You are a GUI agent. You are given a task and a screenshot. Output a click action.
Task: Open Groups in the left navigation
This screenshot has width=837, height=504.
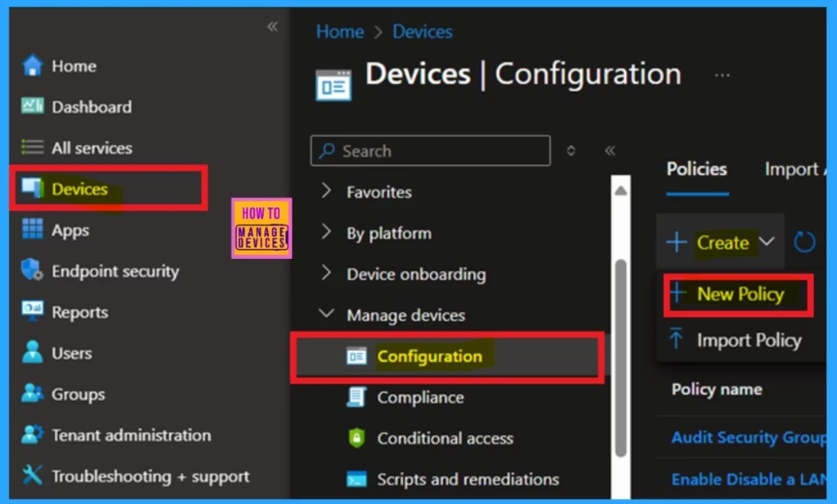point(78,395)
